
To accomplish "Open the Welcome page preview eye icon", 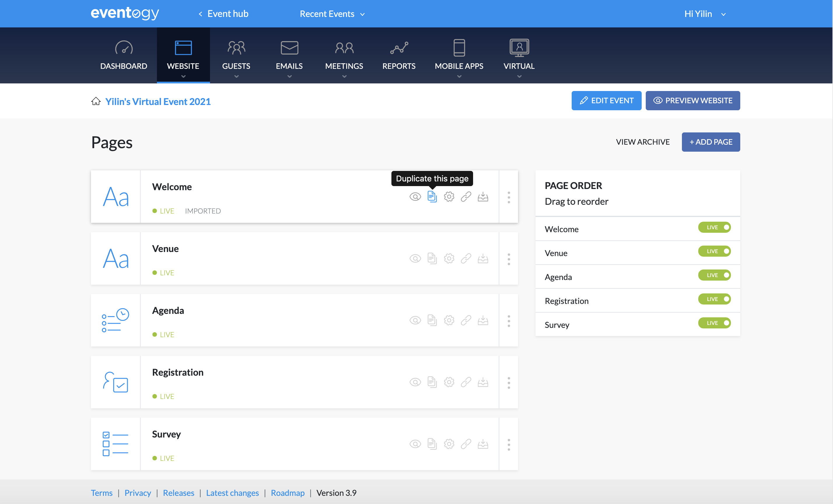I will coord(415,196).
